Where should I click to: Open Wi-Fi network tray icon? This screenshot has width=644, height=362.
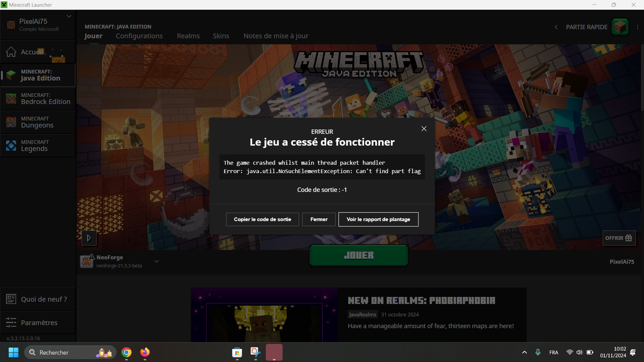click(x=569, y=352)
